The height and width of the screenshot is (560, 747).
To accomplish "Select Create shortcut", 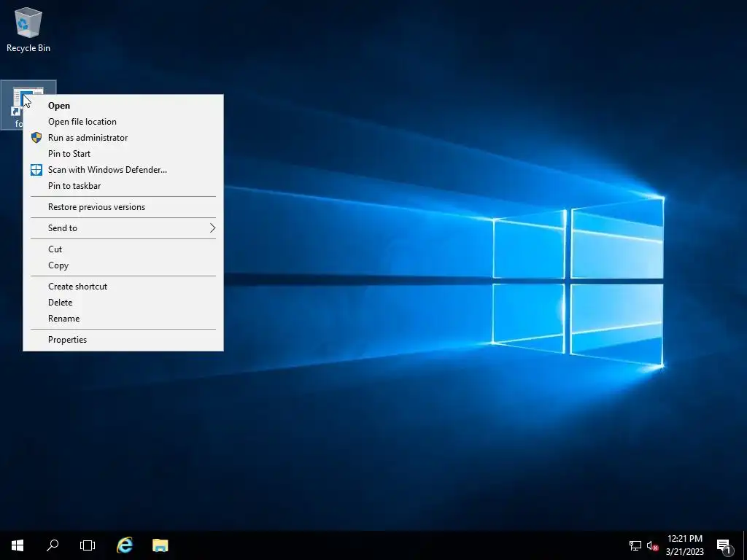I will 123,286.
